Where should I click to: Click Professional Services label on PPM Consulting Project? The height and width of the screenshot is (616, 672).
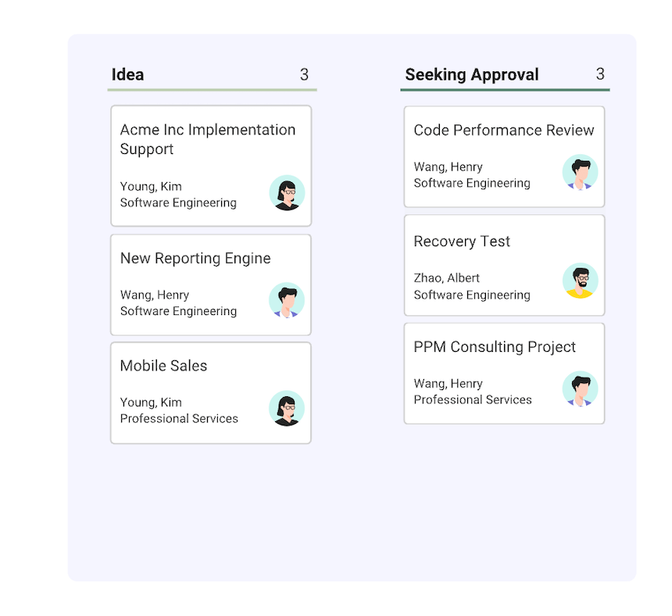click(x=473, y=399)
